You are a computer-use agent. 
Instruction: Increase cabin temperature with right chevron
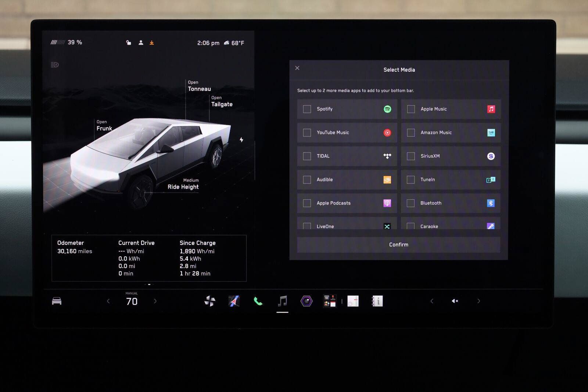155,301
